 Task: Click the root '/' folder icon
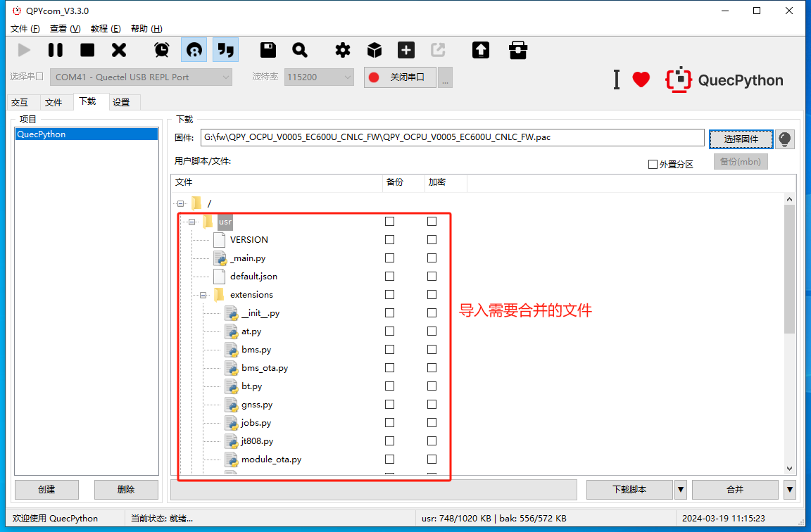196,203
